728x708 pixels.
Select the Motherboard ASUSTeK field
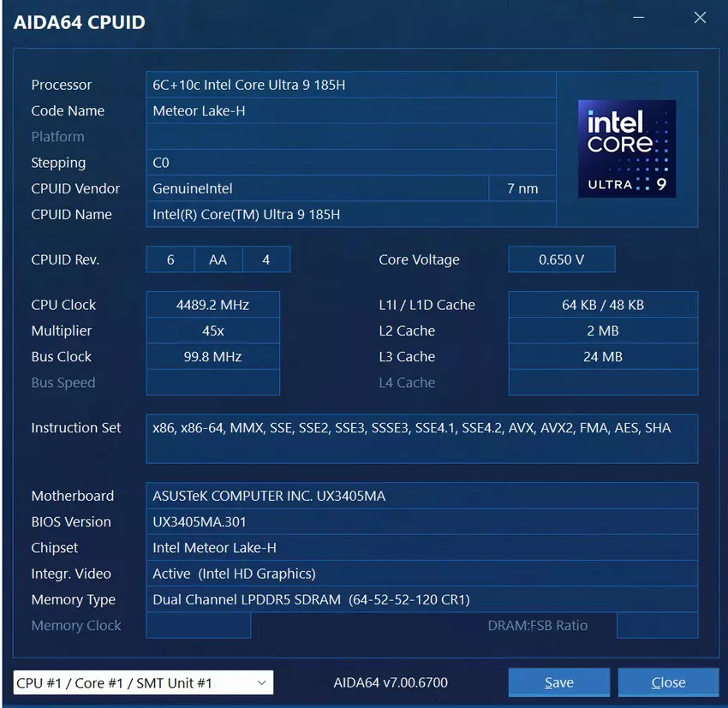(421, 496)
